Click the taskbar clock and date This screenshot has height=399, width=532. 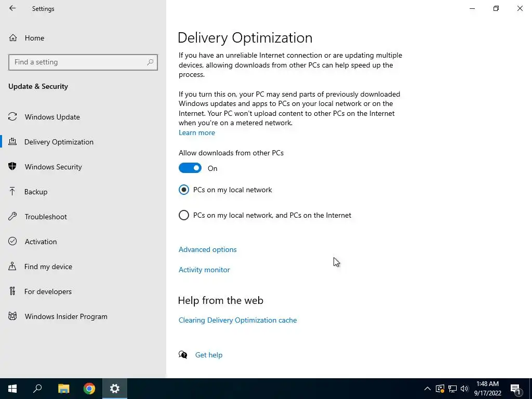487,389
